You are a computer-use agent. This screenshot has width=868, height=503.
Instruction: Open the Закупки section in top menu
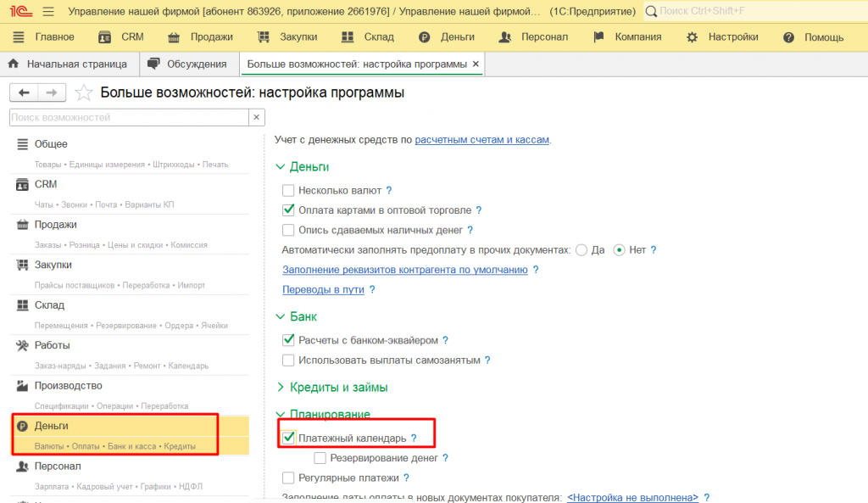288,37
